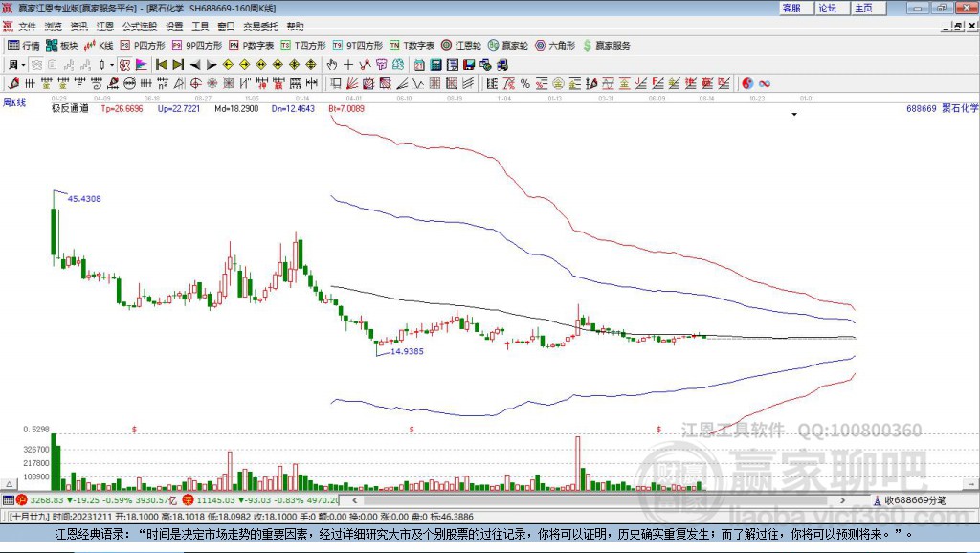980x553 pixels.
Task: Expand the candlestick style dropdown arrow
Action: [x=112, y=65]
